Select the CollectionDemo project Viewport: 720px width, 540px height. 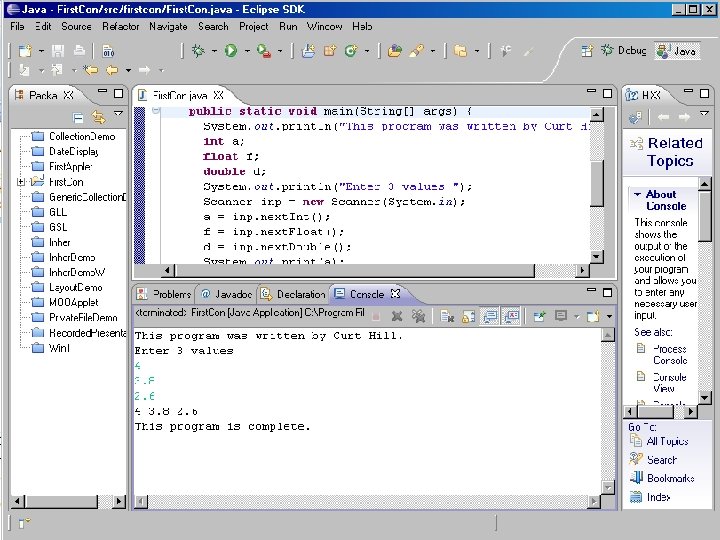tap(82, 137)
